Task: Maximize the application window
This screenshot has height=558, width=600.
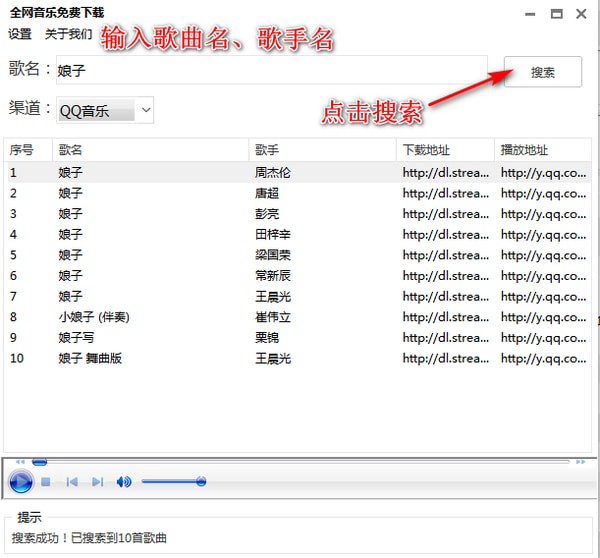Action: coord(556,13)
